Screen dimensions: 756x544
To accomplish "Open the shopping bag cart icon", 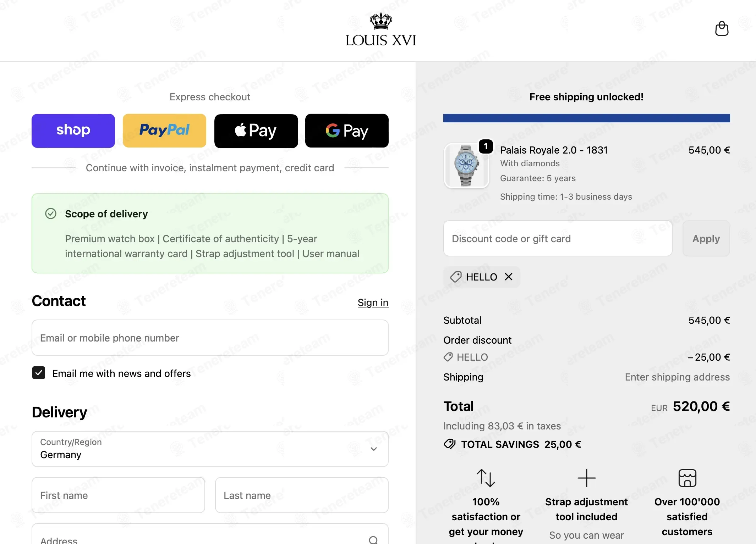I will [x=722, y=29].
